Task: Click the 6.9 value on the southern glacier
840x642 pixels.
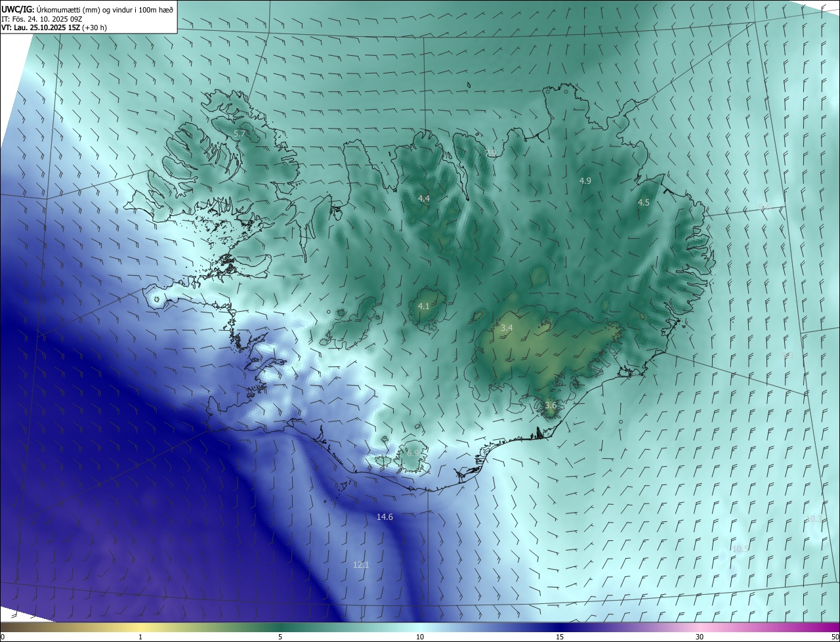Action: tap(413, 453)
